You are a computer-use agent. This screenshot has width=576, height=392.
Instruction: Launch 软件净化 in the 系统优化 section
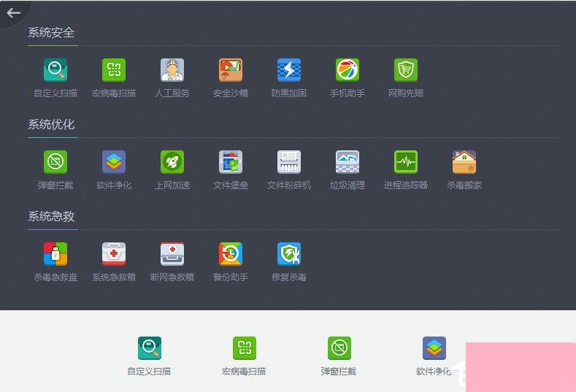point(114,161)
